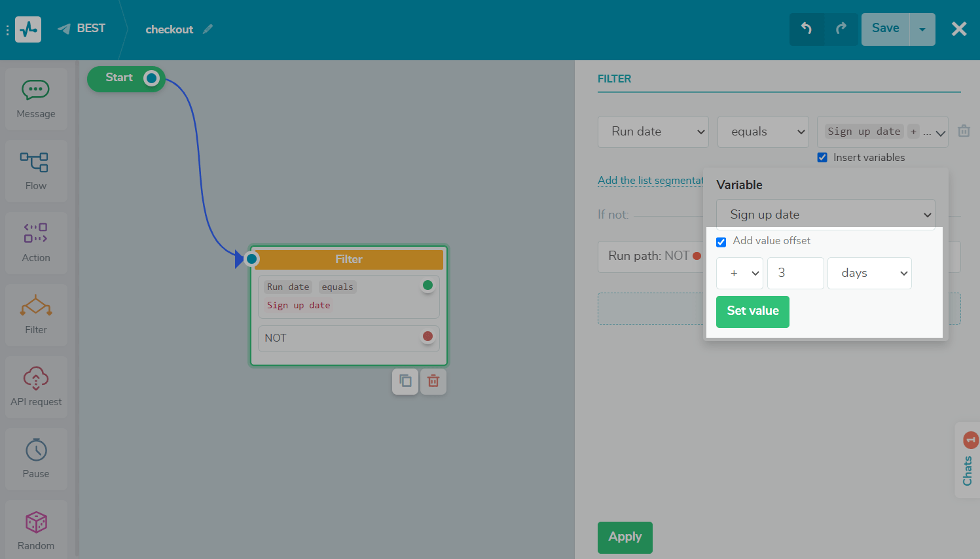Screen dimensions: 980x559
Task: Open the days unit dropdown
Action: click(x=869, y=273)
